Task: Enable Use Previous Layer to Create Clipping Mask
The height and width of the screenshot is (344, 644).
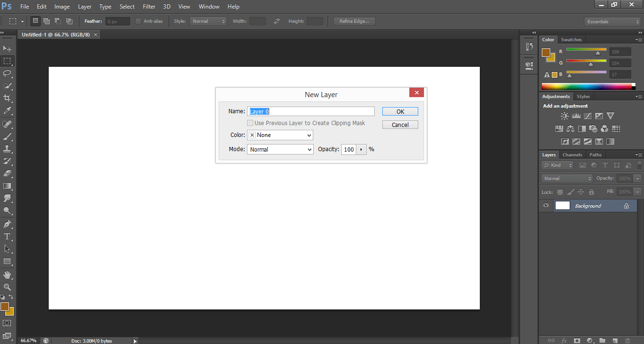Action: click(250, 123)
